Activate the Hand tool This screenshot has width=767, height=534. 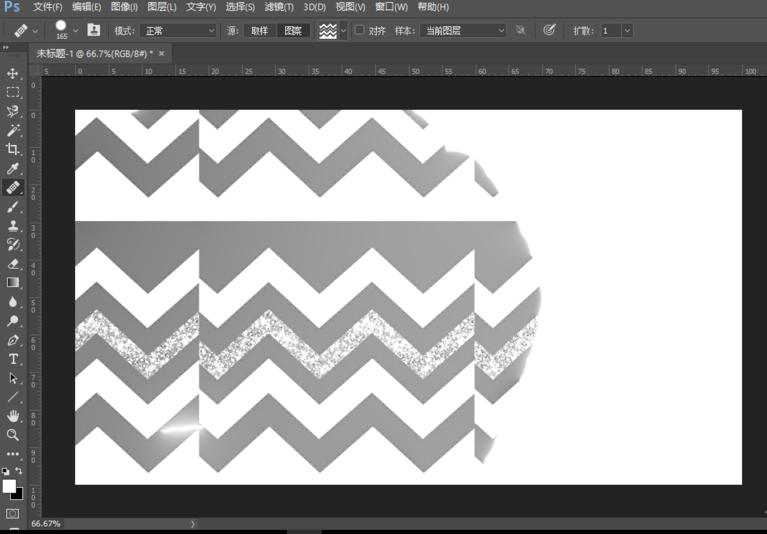(x=13, y=416)
